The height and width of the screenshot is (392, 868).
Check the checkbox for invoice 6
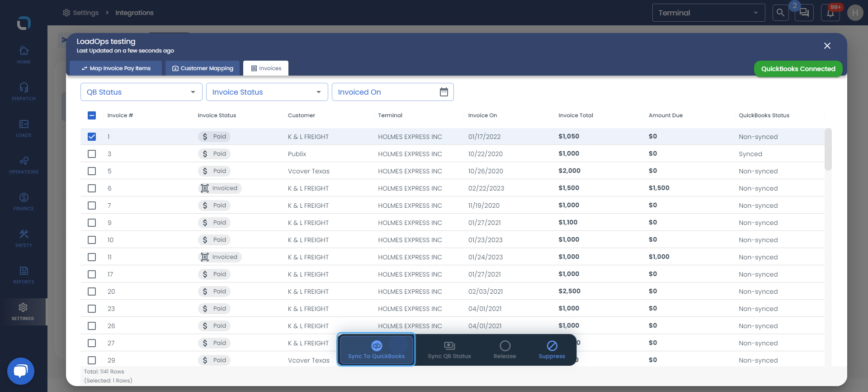(x=92, y=188)
